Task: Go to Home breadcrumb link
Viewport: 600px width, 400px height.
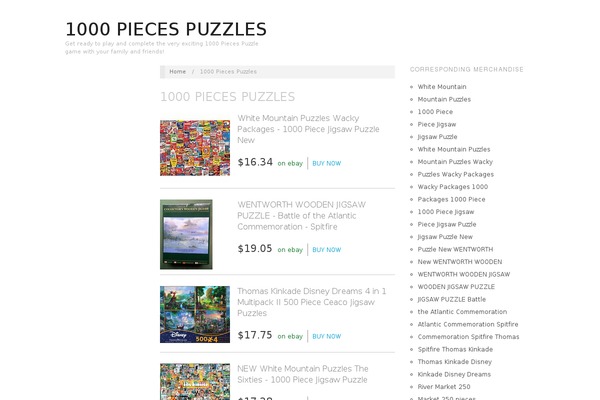Action: (178, 72)
